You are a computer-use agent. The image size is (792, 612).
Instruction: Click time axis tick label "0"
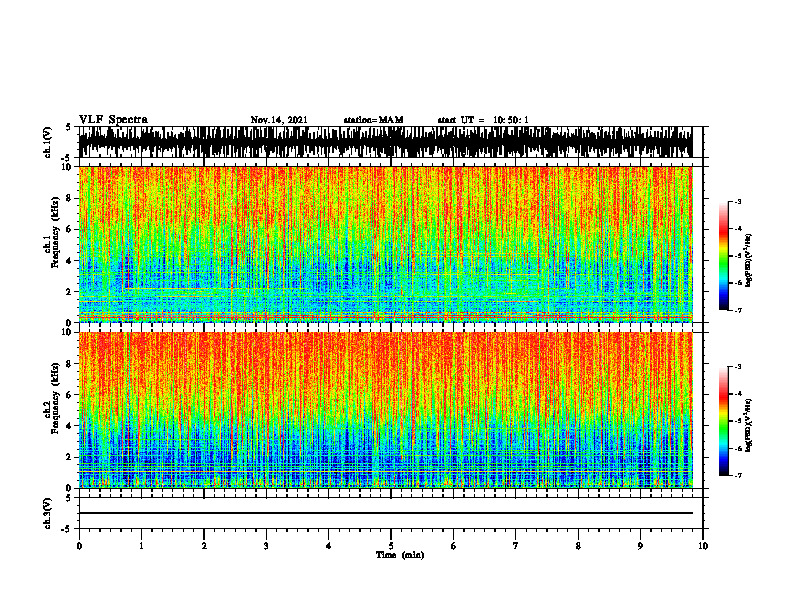click(x=79, y=546)
